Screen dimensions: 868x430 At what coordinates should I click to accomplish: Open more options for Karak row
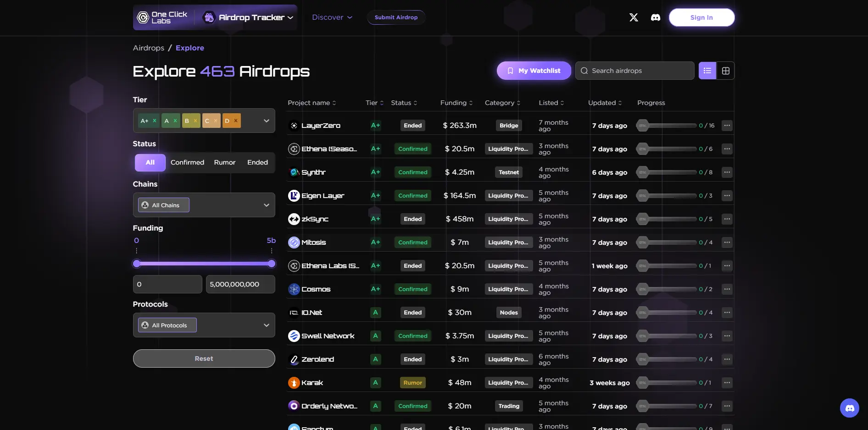tap(727, 383)
